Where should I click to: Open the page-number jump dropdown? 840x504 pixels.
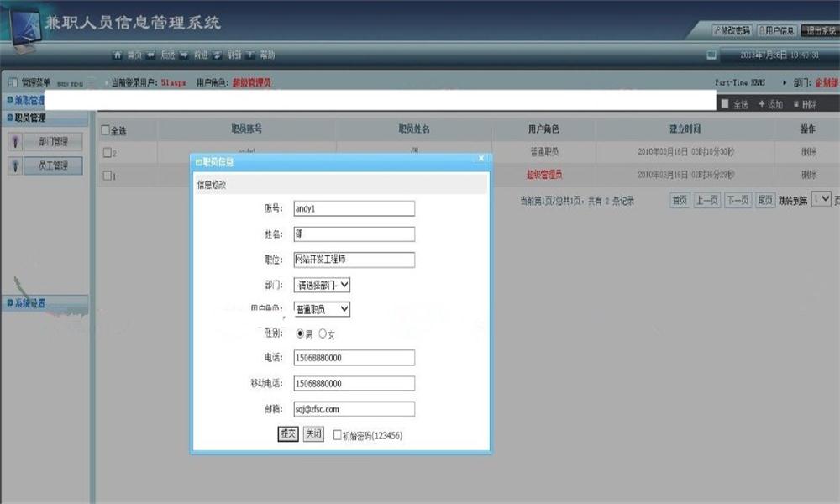point(821,200)
